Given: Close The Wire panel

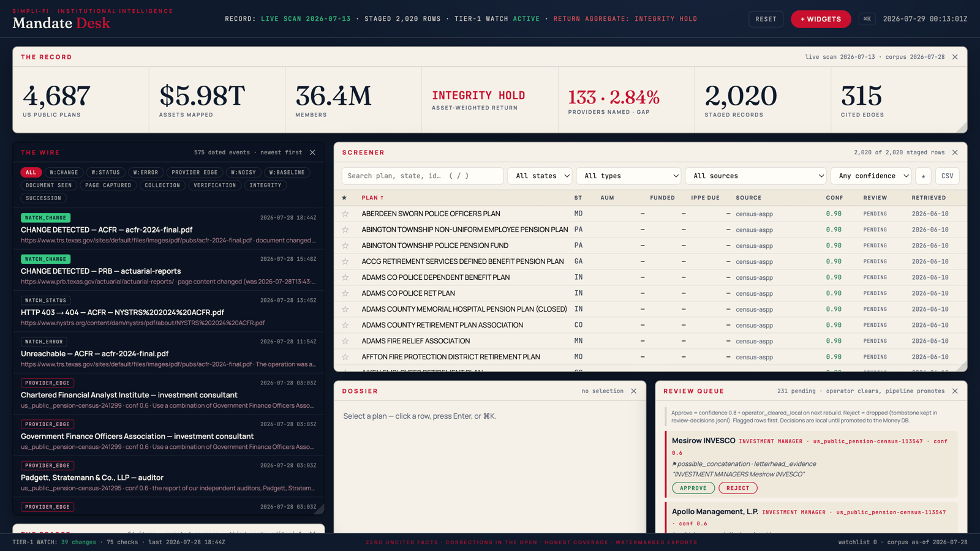Looking at the screenshot, I should point(312,152).
